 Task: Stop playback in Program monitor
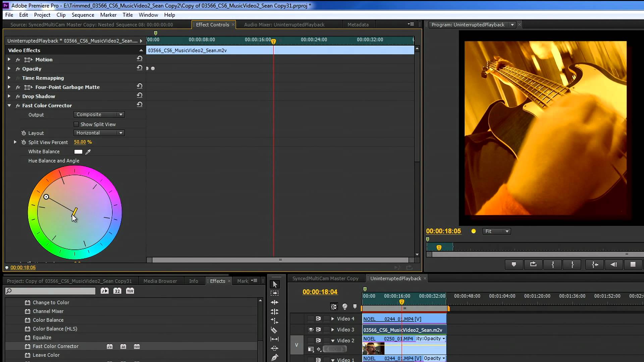click(633, 264)
